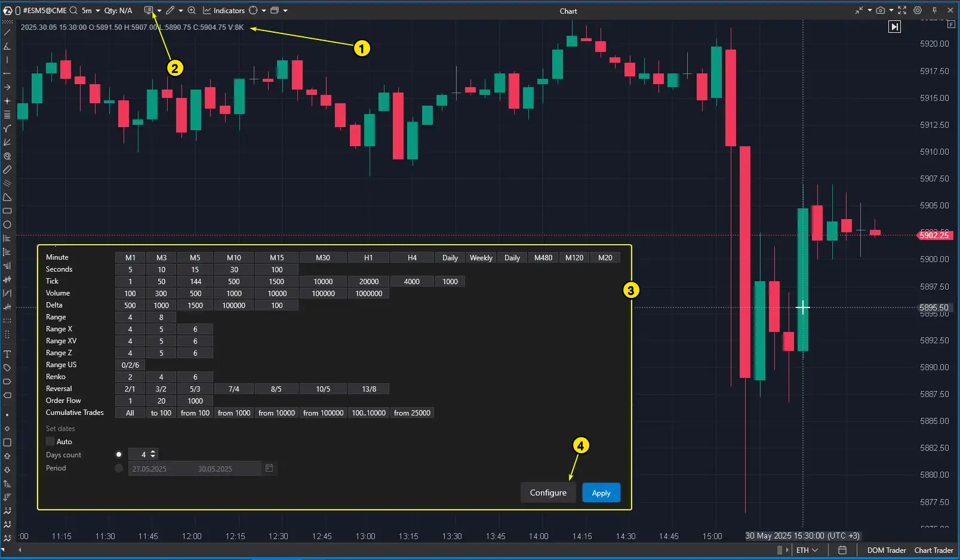Select the Text tool in the left sidebar
Image resolution: width=960 pixels, height=560 pixels.
(x=7, y=353)
